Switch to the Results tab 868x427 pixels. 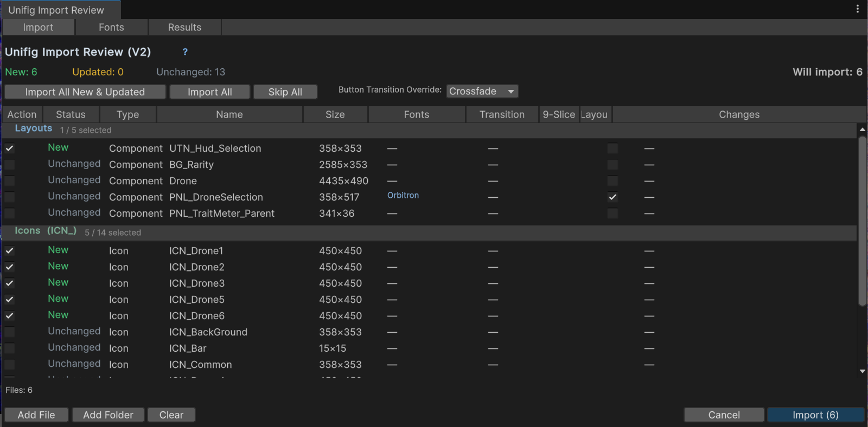(184, 27)
